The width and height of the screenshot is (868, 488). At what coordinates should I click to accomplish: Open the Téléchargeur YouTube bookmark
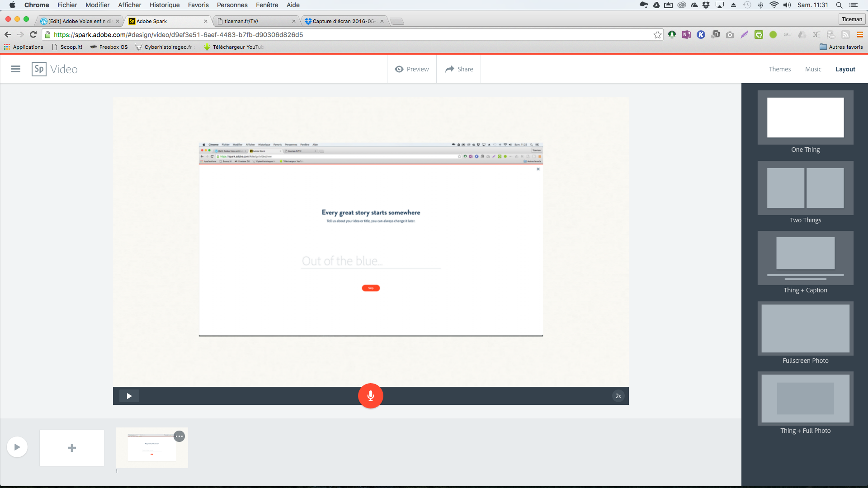click(234, 47)
